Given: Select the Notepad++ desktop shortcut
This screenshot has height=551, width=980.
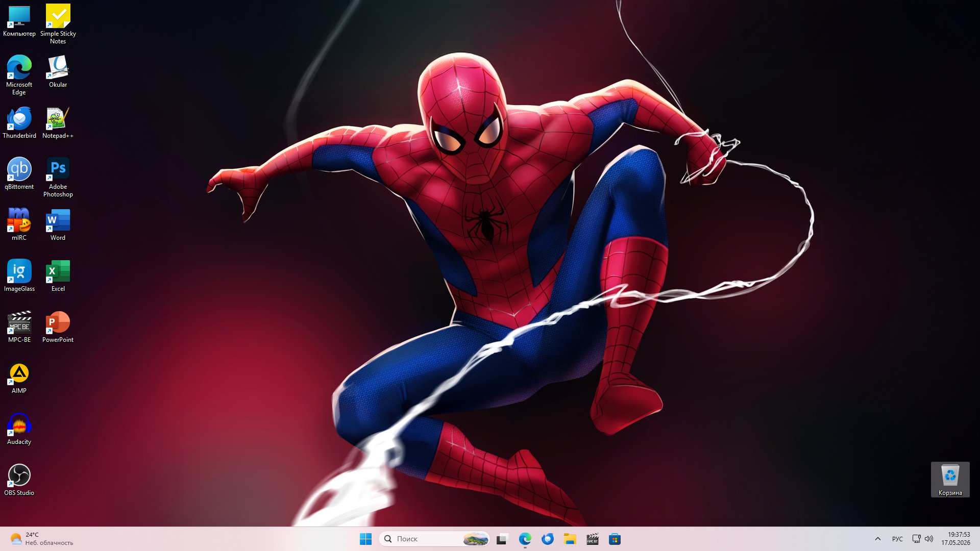Looking at the screenshot, I should tap(58, 123).
